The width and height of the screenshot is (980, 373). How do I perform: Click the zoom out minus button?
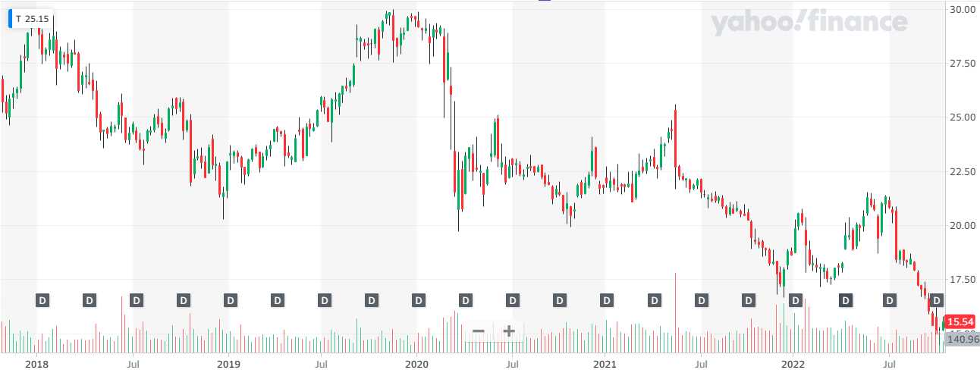tap(479, 331)
